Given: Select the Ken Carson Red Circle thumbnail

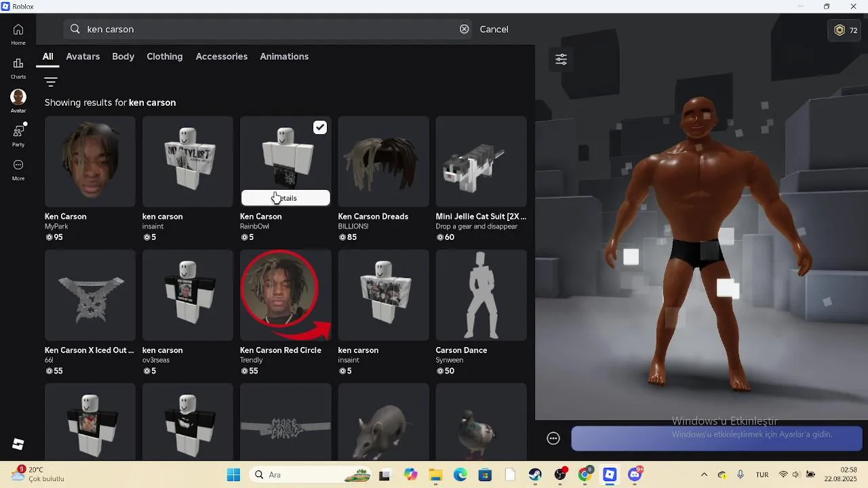Looking at the screenshot, I should coord(285,295).
